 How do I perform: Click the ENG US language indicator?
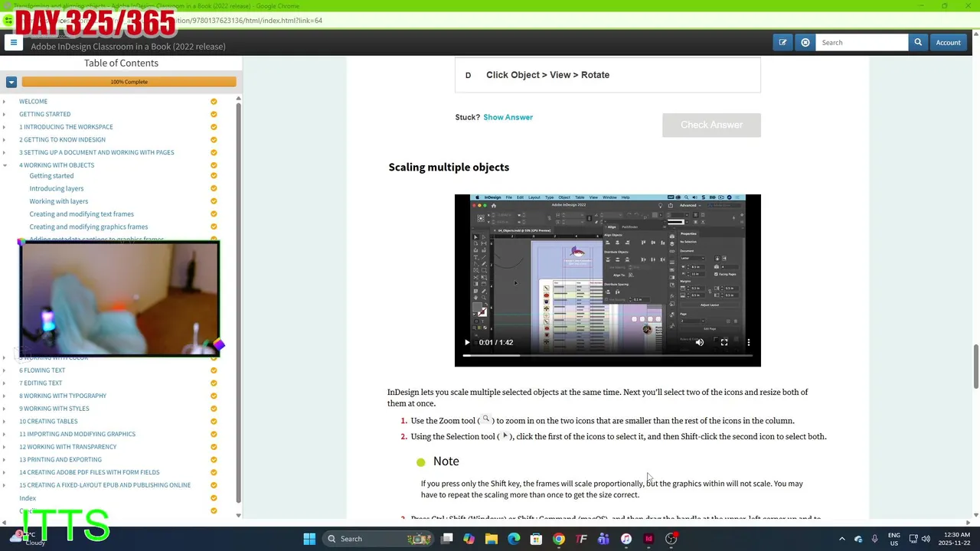(894, 539)
